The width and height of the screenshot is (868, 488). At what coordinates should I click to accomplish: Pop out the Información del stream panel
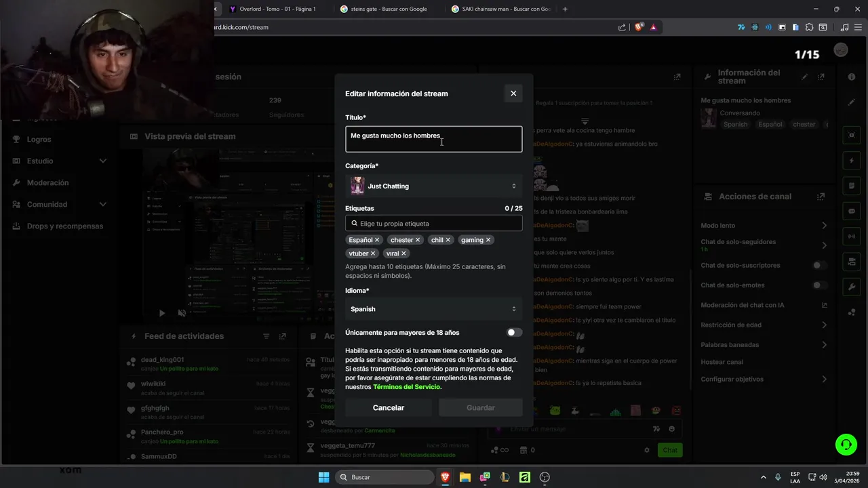tap(821, 77)
